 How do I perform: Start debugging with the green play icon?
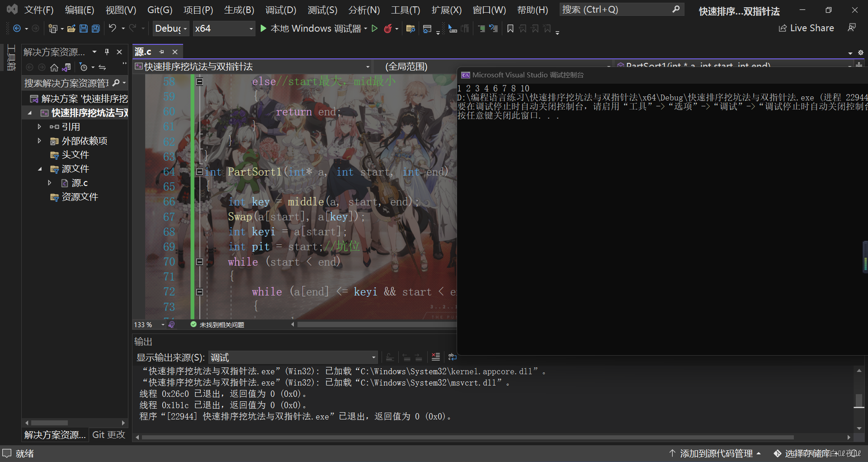point(264,29)
